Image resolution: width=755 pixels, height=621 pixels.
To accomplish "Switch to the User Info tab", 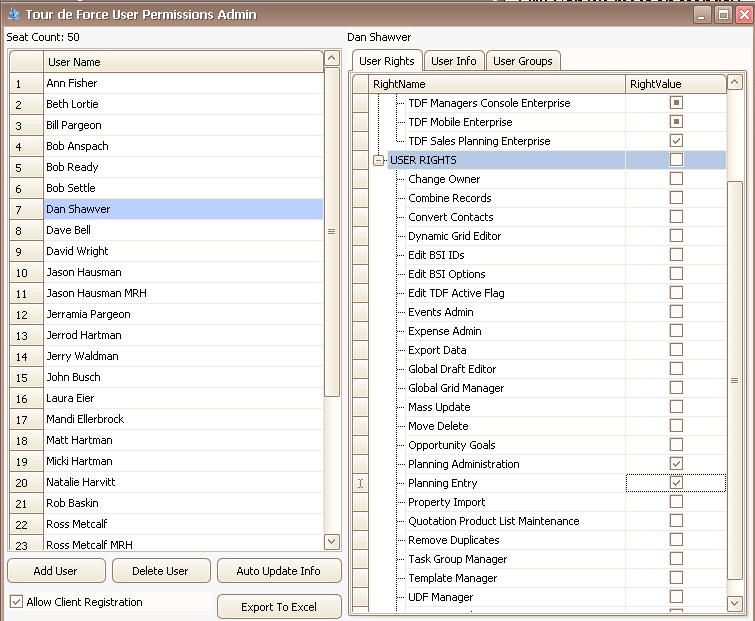I will coord(454,61).
